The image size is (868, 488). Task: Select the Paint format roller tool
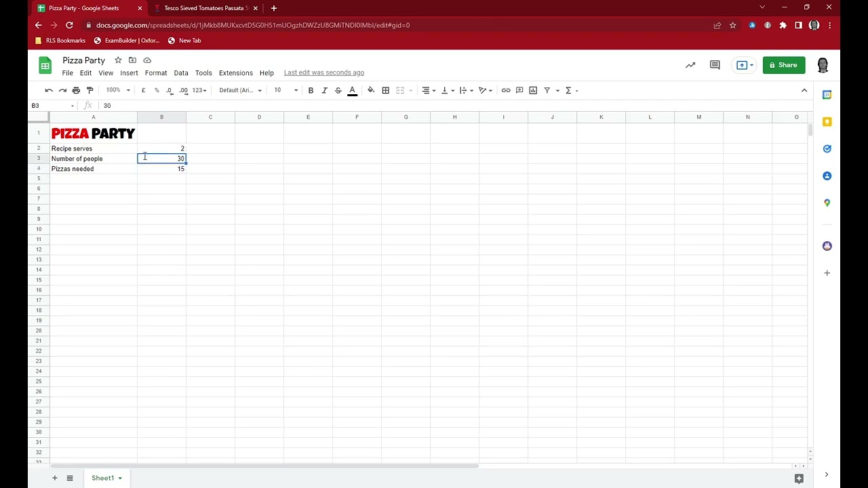[x=90, y=90]
